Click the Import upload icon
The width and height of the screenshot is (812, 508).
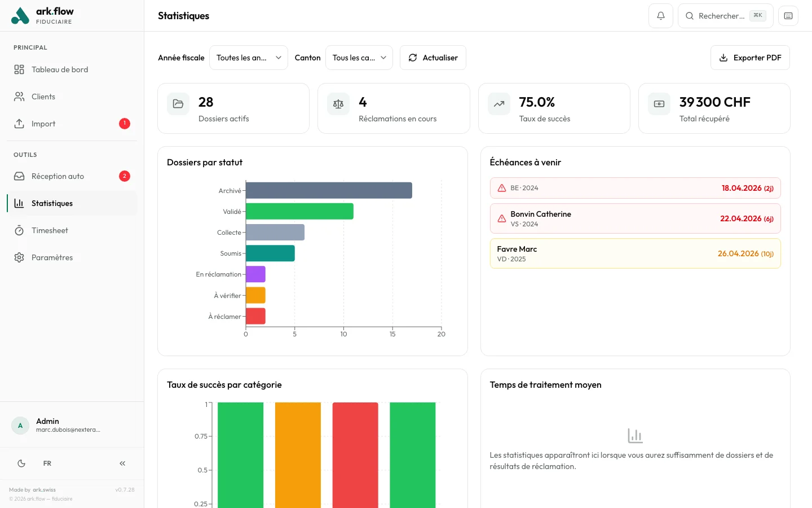(x=19, y=124)
